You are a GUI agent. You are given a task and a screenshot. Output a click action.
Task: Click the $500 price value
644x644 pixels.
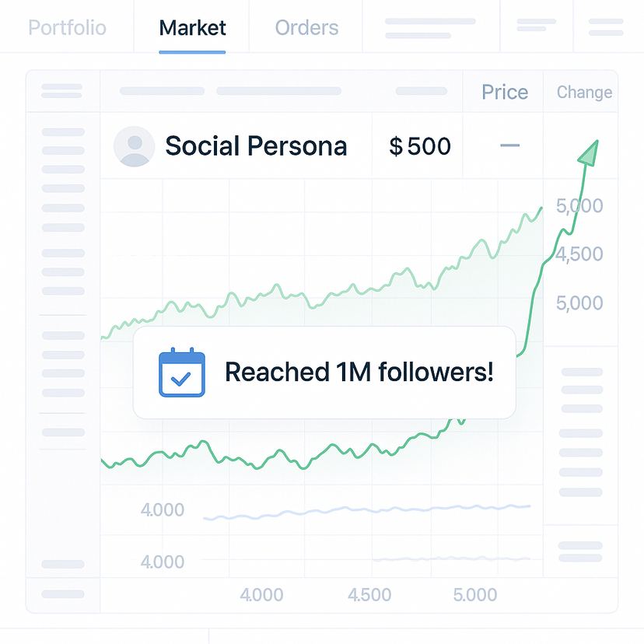(x=420, y=146)
